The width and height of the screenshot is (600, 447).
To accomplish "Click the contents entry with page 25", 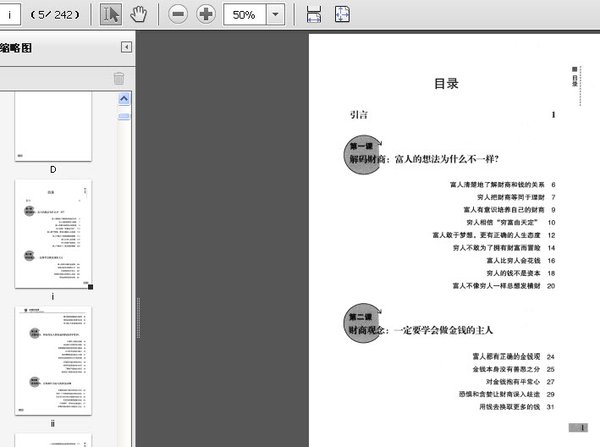I will click(514, 369).
